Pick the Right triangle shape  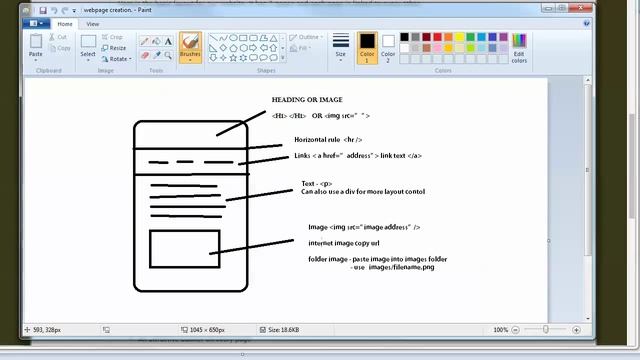(x=213, y=48)
